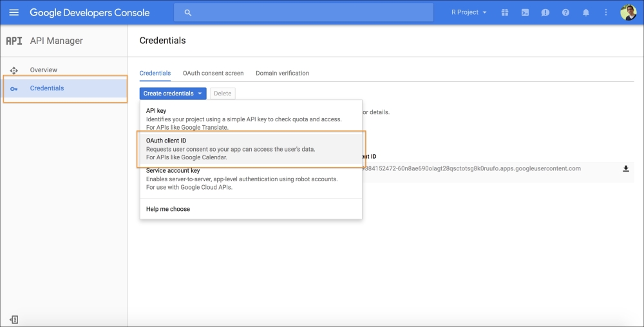Open the send feedback icon

coord(545,13)
